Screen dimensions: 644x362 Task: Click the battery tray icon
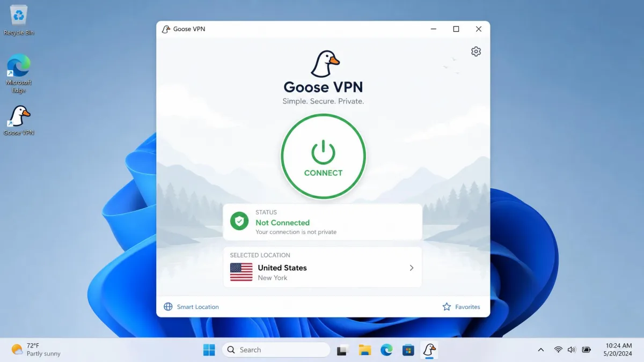point(587,350)
